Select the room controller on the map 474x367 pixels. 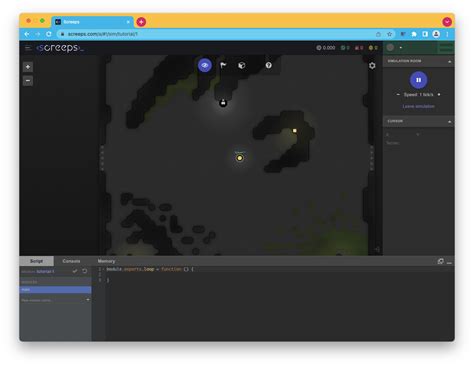point(223,103)
